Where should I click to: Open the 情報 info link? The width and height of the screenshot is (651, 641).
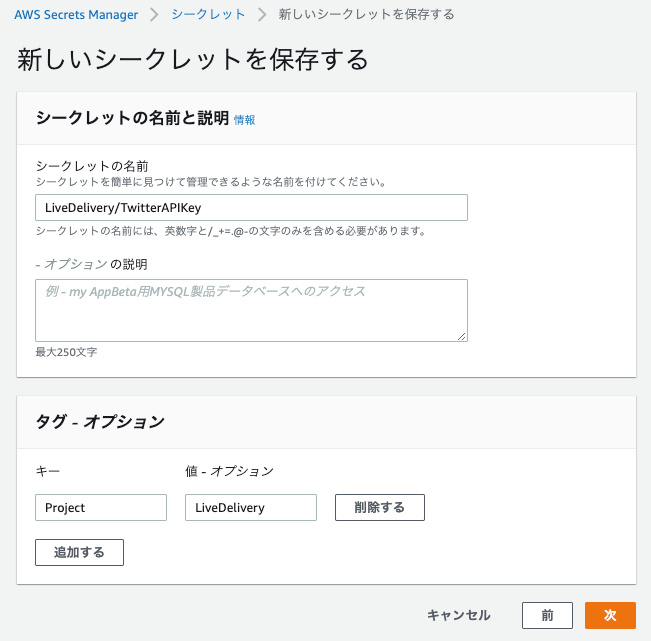245,120
